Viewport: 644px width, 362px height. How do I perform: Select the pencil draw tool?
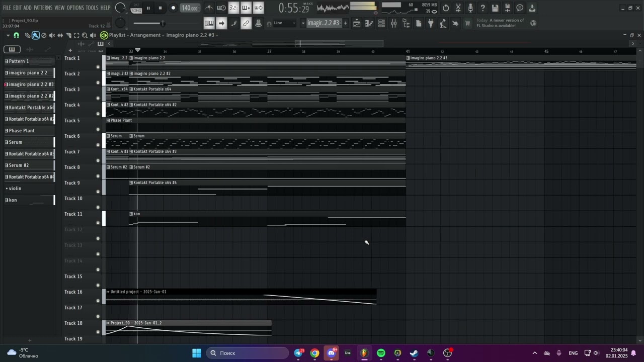tap(27, 35)
